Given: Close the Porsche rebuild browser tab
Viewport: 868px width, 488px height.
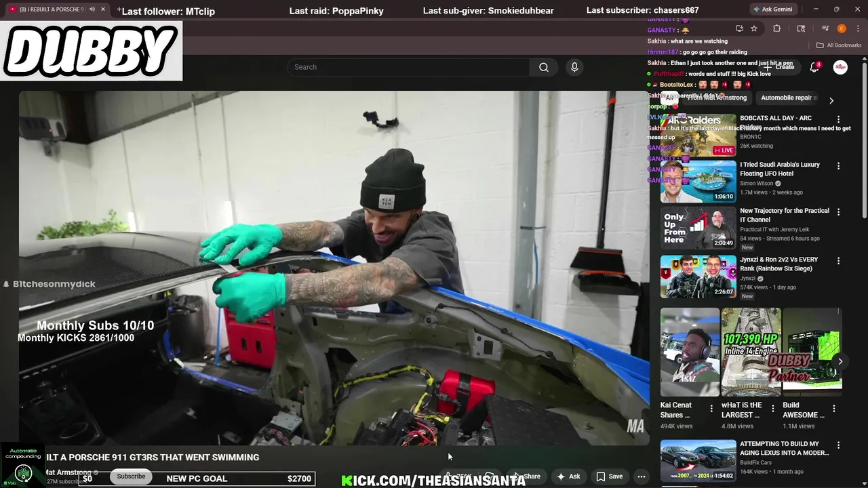Looking at the screenshot, I should pos(103,9).
